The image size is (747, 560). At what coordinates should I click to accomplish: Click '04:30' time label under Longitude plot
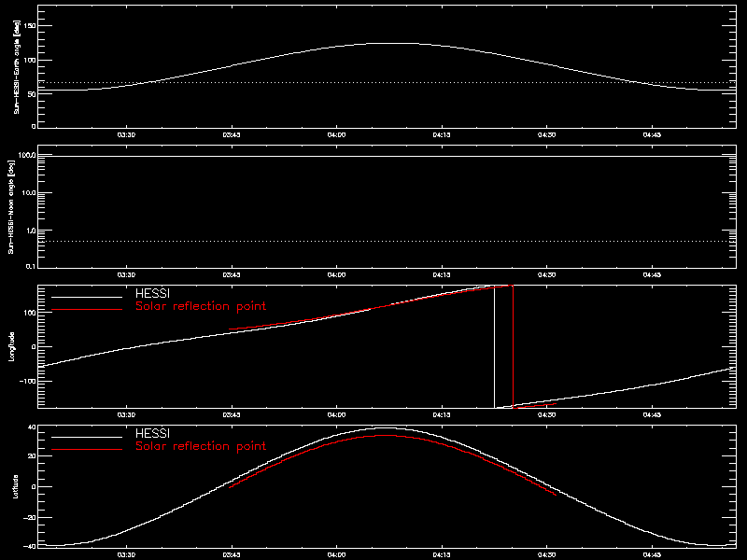(x=547, y=415)
